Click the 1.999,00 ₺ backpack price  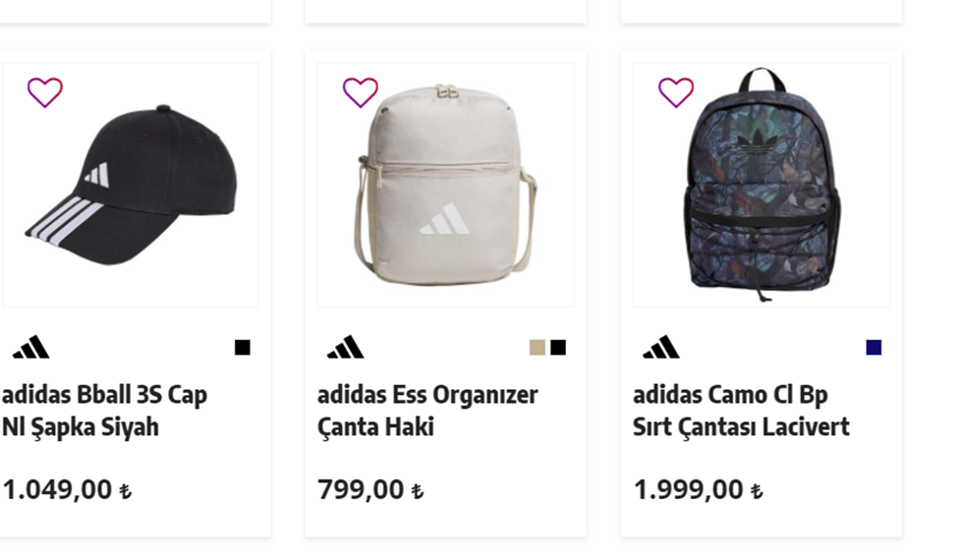coord(699,490)
